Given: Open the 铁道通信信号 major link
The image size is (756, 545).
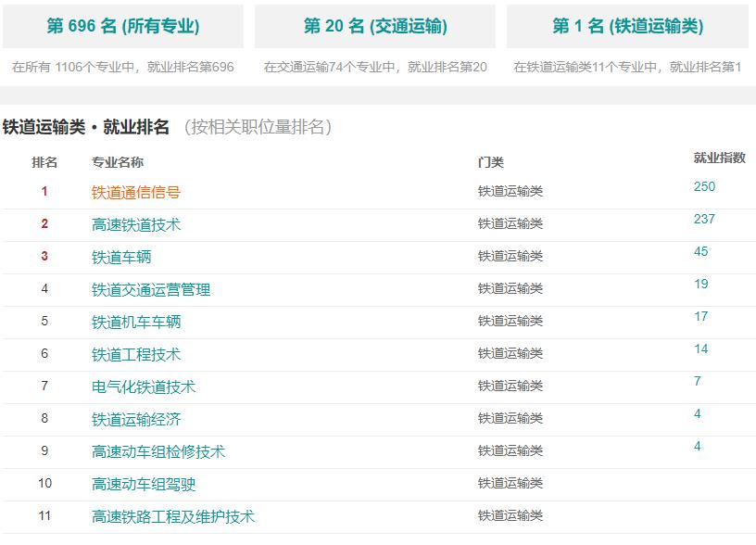Looking at the screenshot, I should tap(135, 193).
